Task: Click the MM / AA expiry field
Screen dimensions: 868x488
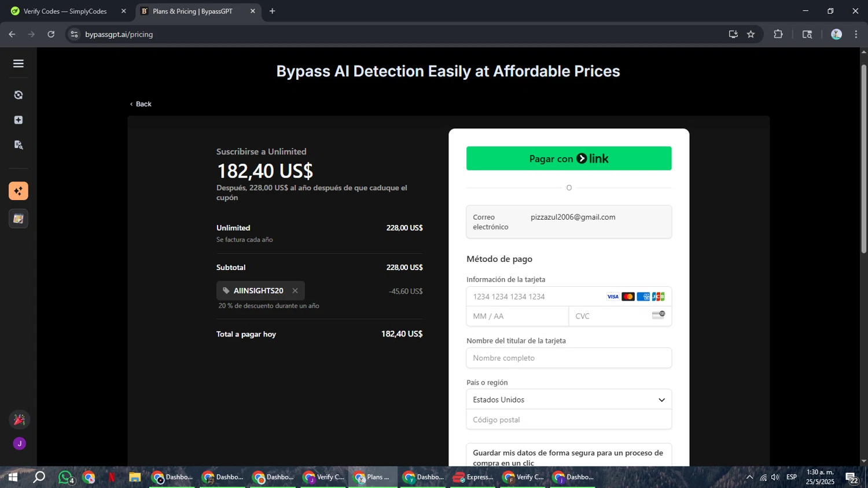Action: click(517, 316)
